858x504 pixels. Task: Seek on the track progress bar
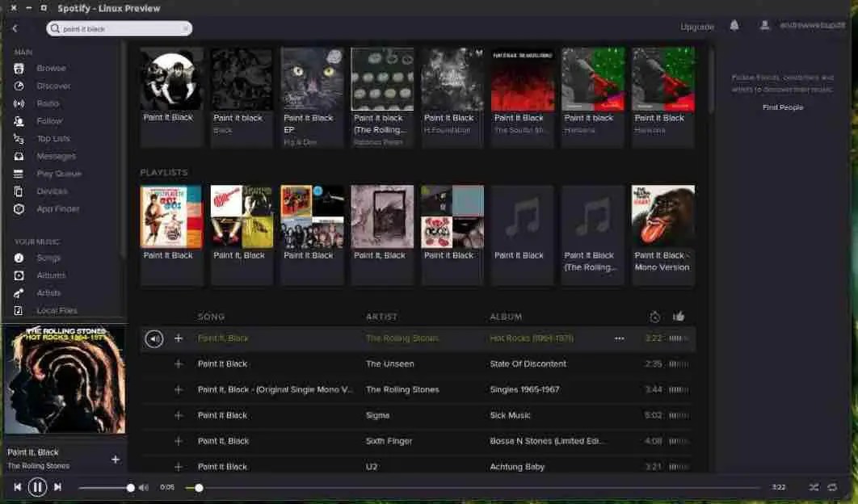473,488
